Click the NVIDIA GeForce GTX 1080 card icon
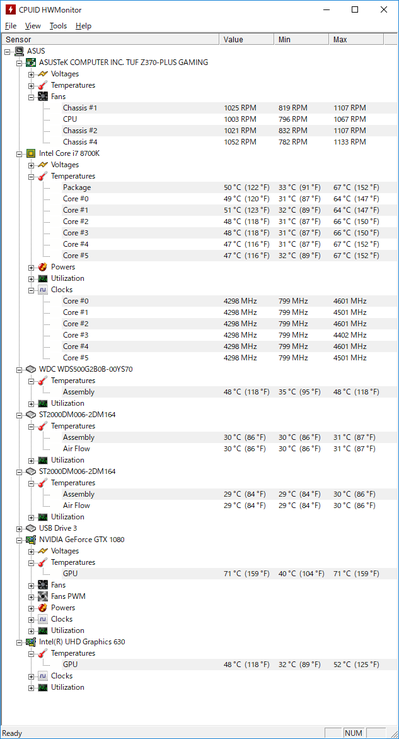 coord(31,540)
